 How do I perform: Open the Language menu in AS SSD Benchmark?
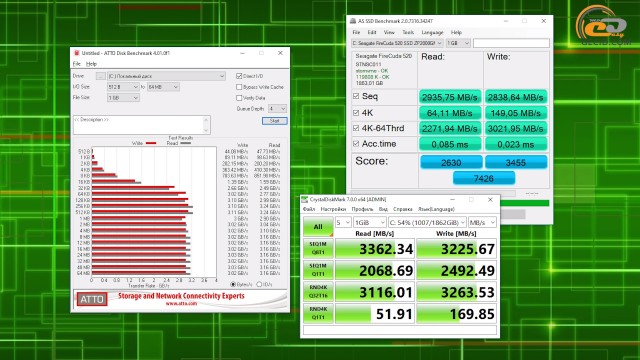coord(432,32)
